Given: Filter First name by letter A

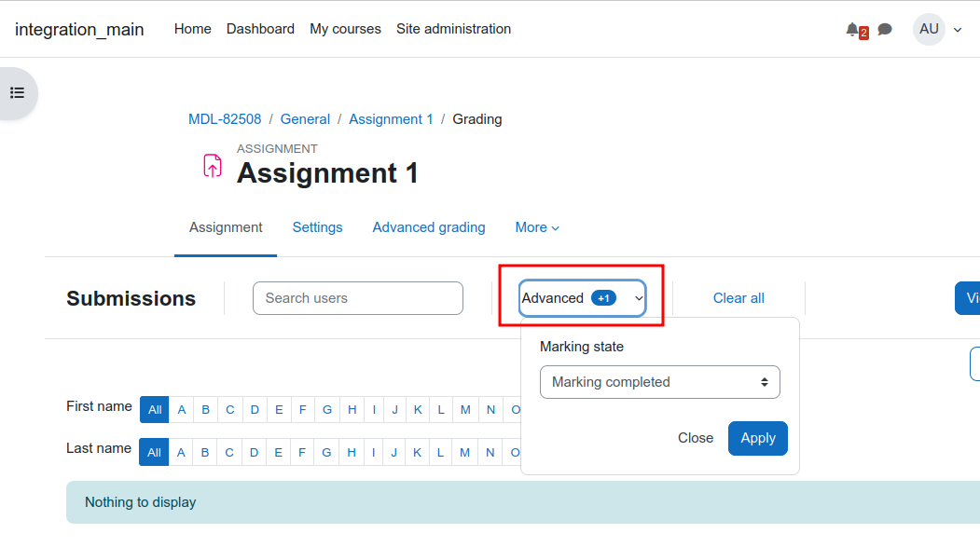Looking at the screenshot, I should 182,410.
